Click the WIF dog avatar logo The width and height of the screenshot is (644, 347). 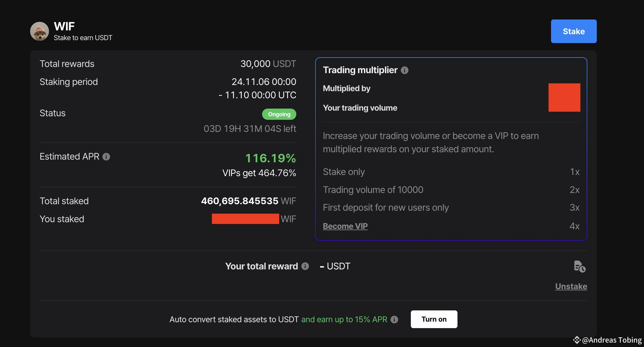(40, 31)
